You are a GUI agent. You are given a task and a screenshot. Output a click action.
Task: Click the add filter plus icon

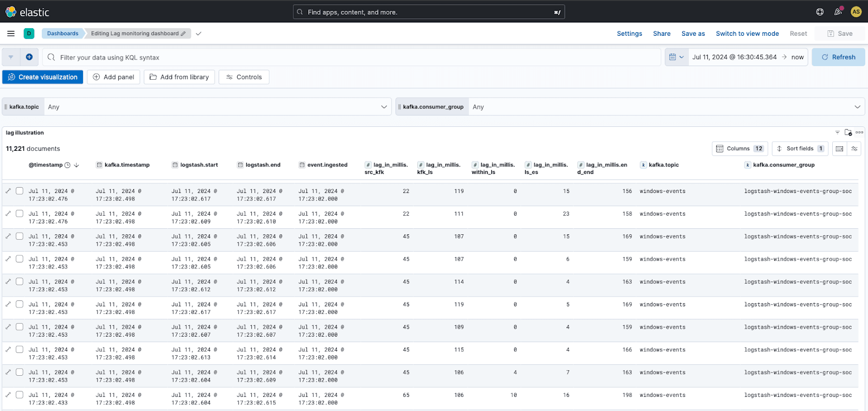29,57
